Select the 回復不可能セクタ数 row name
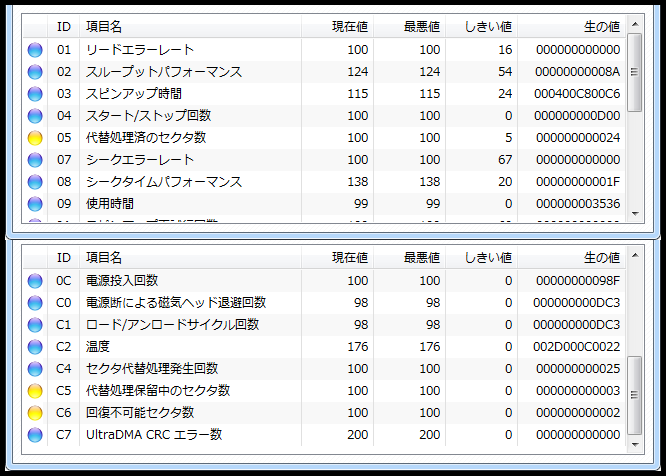The width and height of the screenshot is (666, 476). coord(140,413)
